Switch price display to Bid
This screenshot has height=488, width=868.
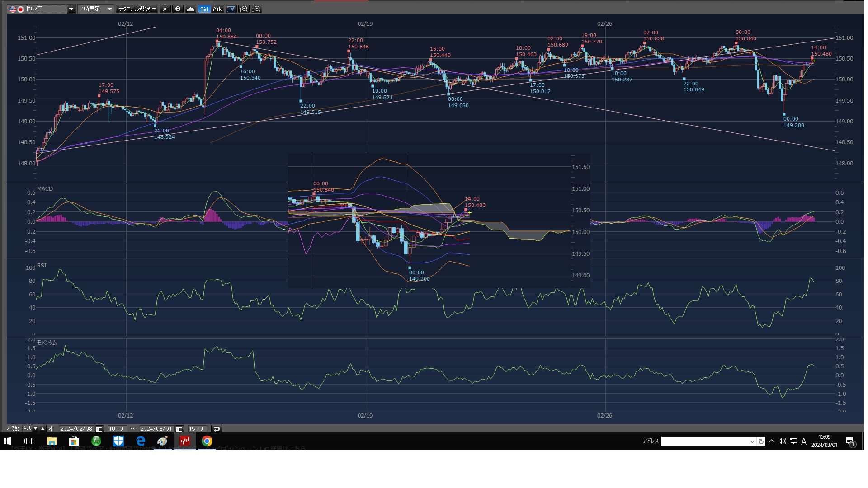[x=204, y=9]
